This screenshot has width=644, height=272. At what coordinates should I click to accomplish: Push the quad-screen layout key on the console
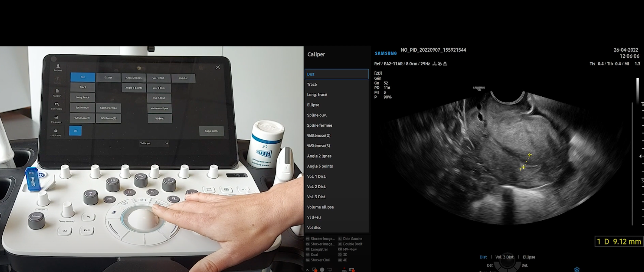point(226,189)
